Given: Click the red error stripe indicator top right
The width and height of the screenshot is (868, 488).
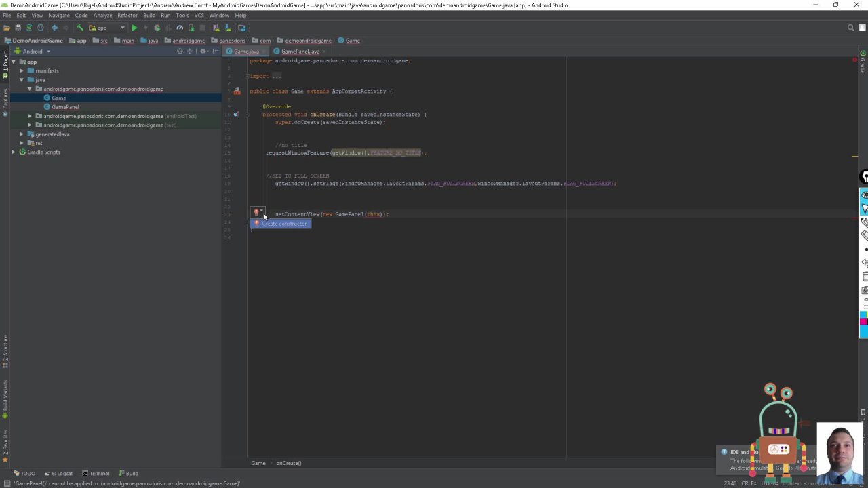Looking at the screenshot, I should (x=854, y=61).
